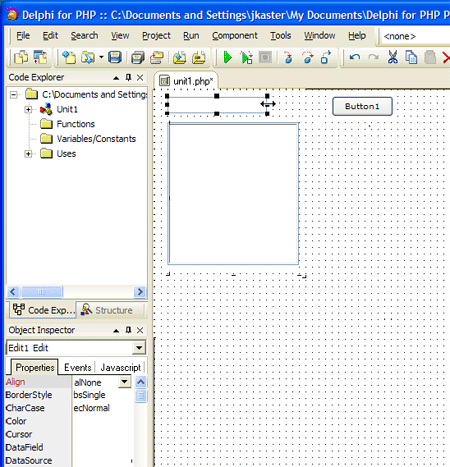Click the large memo box on form
450x467 pixels.
tap(233, 194)
